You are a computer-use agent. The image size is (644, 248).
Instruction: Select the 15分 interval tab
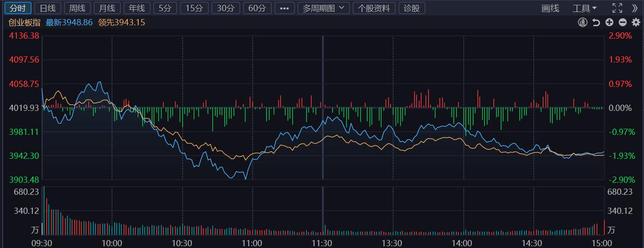pyautogui.click(x=194, y=8)
